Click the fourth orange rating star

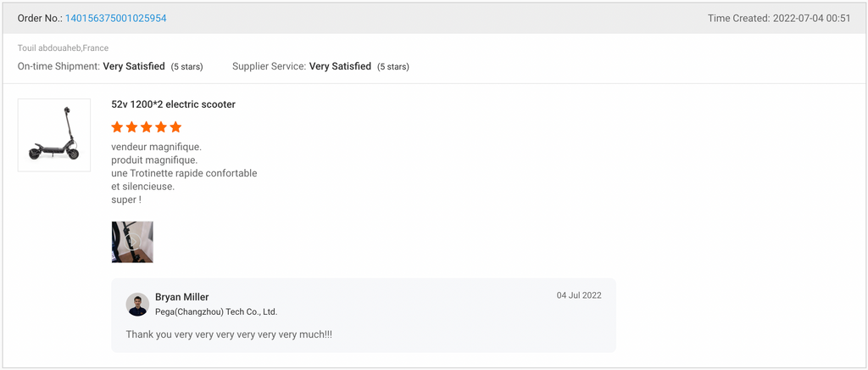(x=161, y=127)
